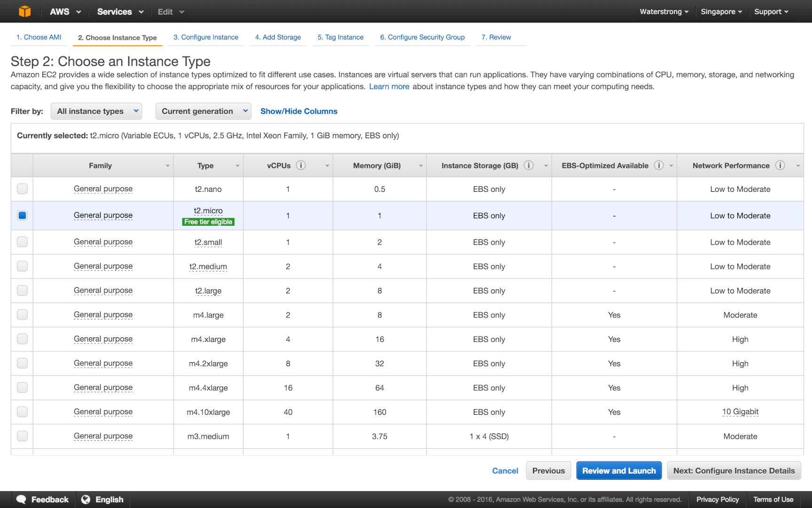Go to step 3 Configure Instance tab
Viewport: 812px width, 508px height.
click(206, 37)
